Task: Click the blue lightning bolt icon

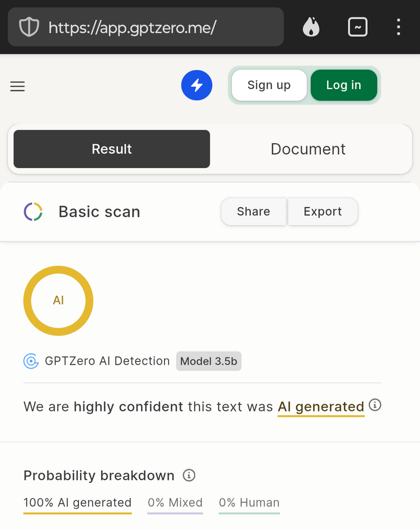Action: (197, 85)
